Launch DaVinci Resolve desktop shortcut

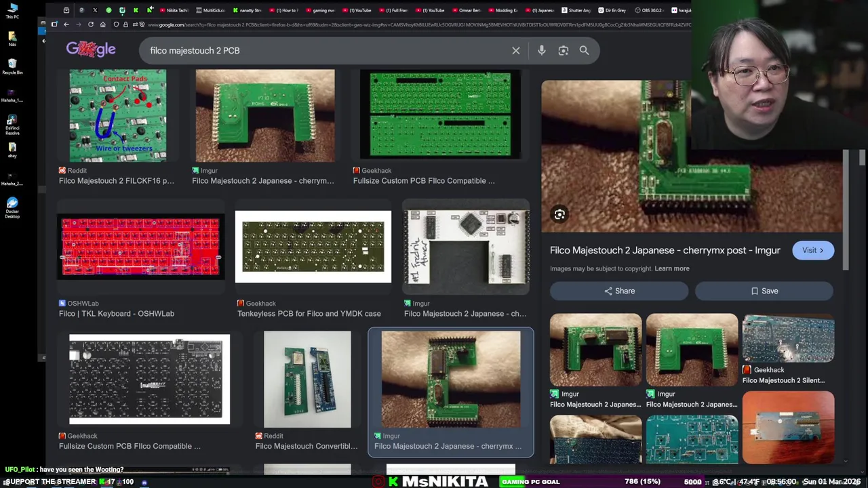click(12, 125)
